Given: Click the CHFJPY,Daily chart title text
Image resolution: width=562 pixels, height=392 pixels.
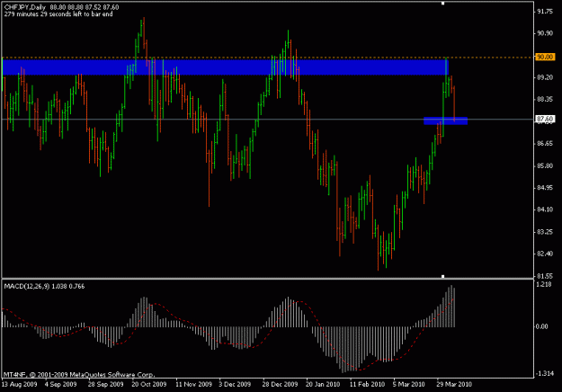Looking at the screenshot, I should [x=25, y=7].
